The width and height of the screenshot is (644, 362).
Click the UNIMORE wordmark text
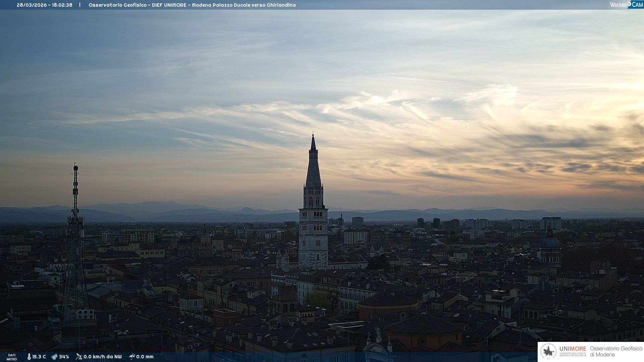click(x=573, y=349)
